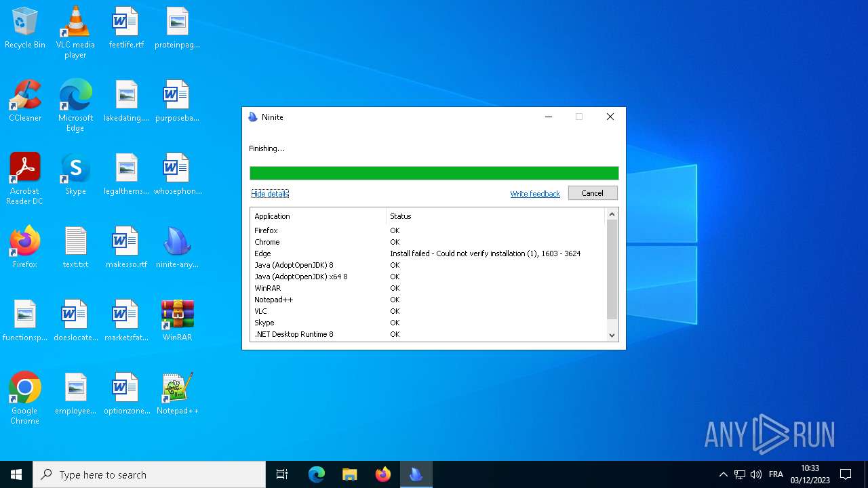Select the Skype row in list
Screen dimensions: 868x488
(428, 323)
